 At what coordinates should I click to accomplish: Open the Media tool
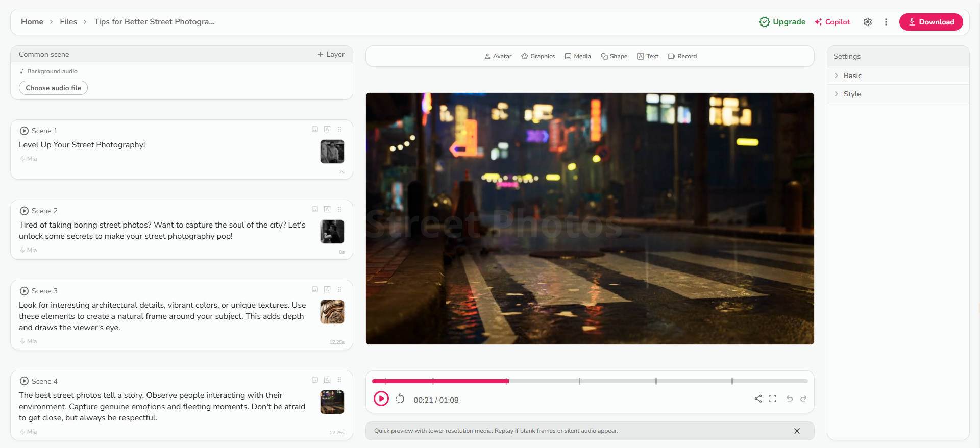click(578, 56)
